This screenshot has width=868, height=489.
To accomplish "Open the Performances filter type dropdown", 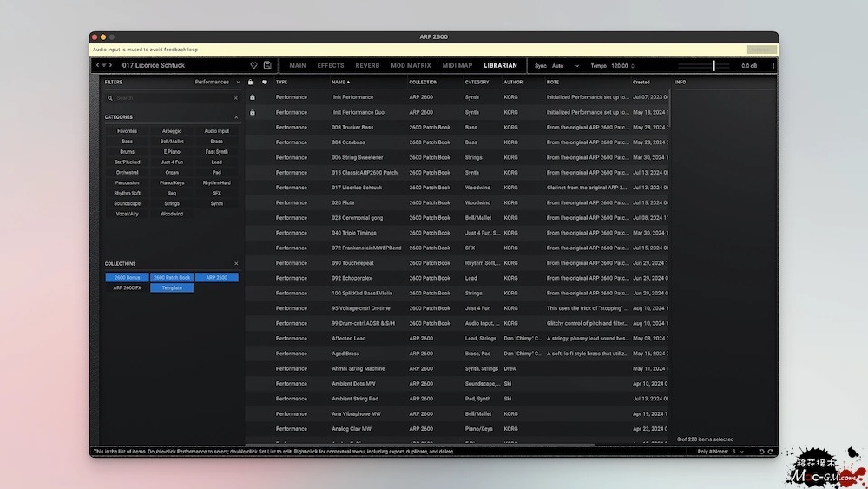I will click(217, 82).
